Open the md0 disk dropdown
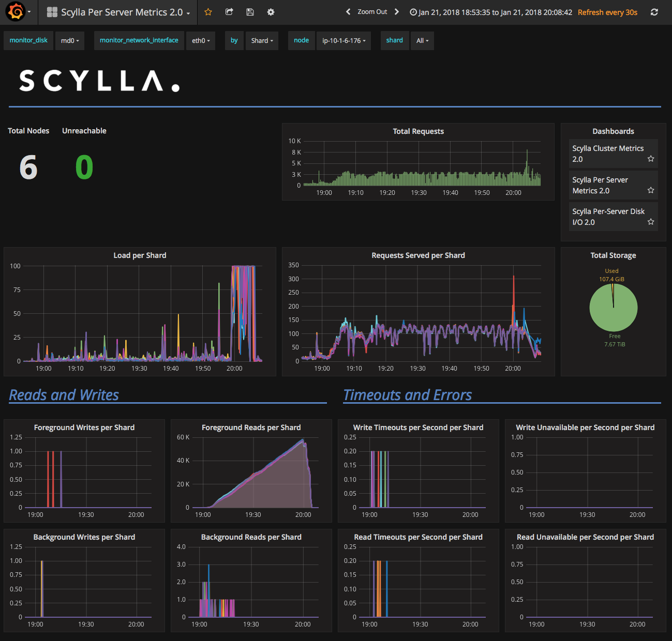 click(x=69, y=40)
